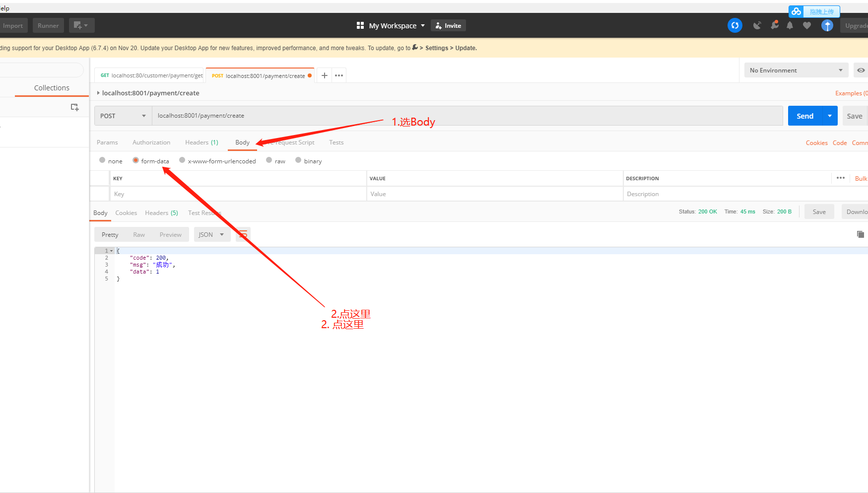Open the GET localhost:80/customer/payment/get tab
868x493 pixels.
pyautogui.click(x=149, y=75)
